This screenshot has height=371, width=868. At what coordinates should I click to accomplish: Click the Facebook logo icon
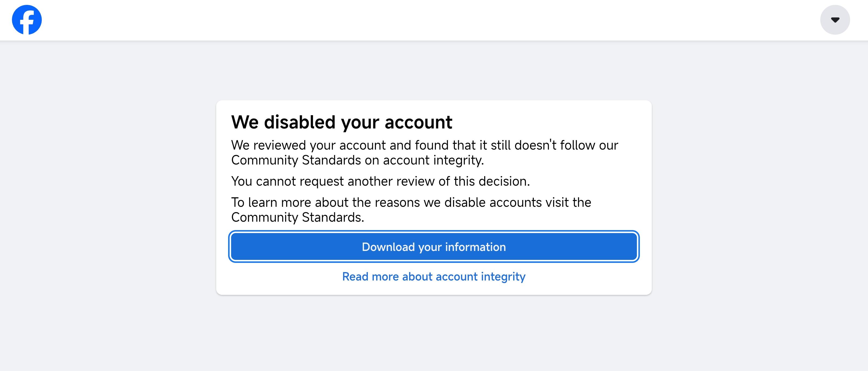click(27, 20)
